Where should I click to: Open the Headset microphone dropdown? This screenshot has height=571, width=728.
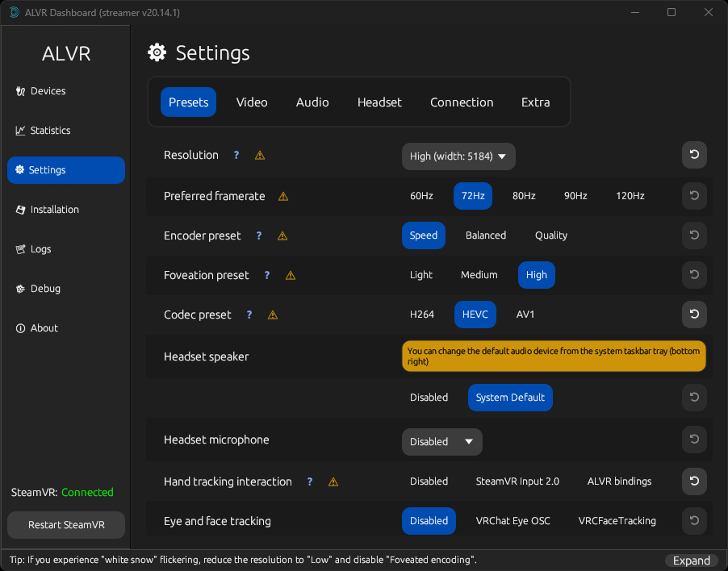coord(442,442)
